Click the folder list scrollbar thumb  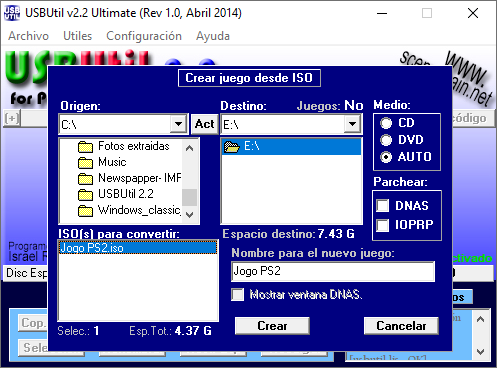click(189, 197)
